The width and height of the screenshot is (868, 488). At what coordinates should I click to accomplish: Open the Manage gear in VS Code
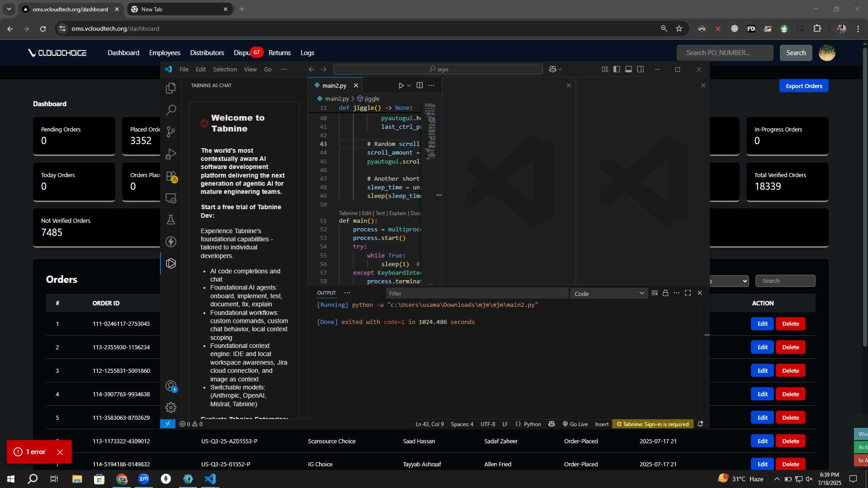[171, 408]
